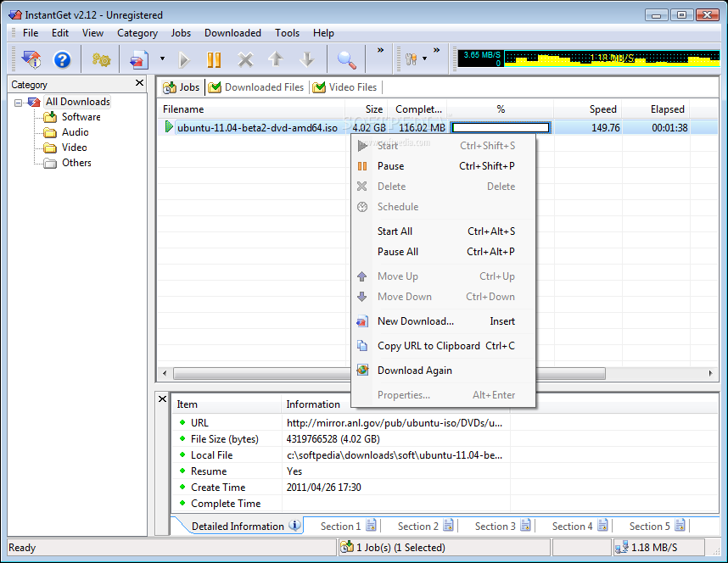The width and height of the screenshot is (728, 563).
Task: Click the URL row in details
Action: point(343,423)
